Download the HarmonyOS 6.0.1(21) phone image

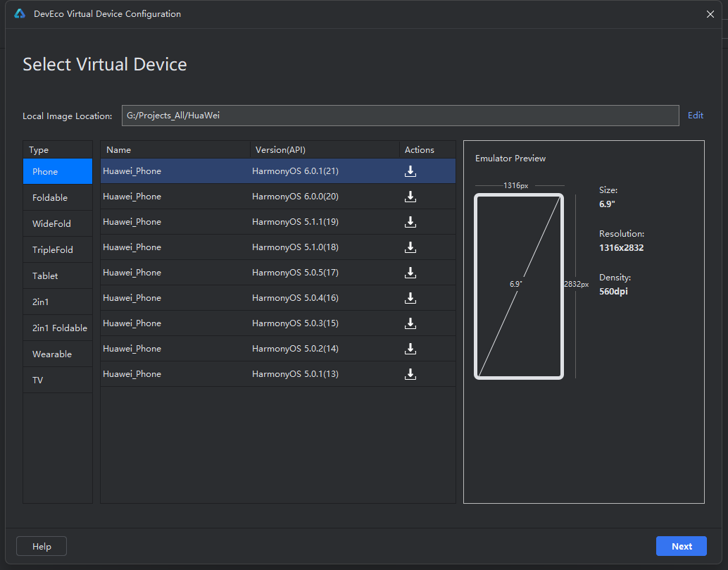click(410, 171)
